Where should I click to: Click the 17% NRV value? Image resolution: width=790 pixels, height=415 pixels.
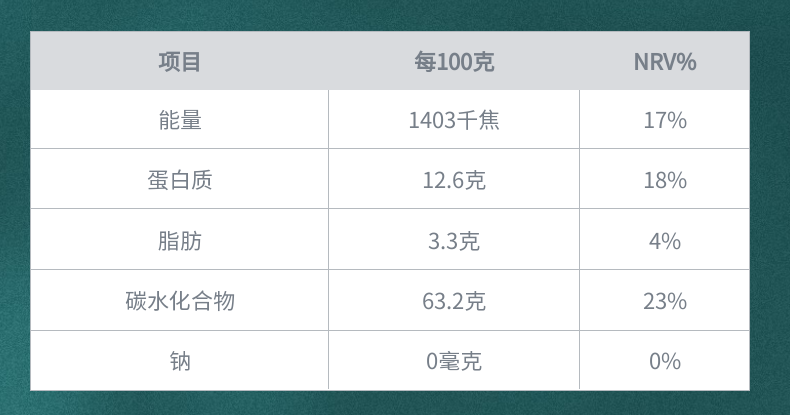click(x=665, y=120)
